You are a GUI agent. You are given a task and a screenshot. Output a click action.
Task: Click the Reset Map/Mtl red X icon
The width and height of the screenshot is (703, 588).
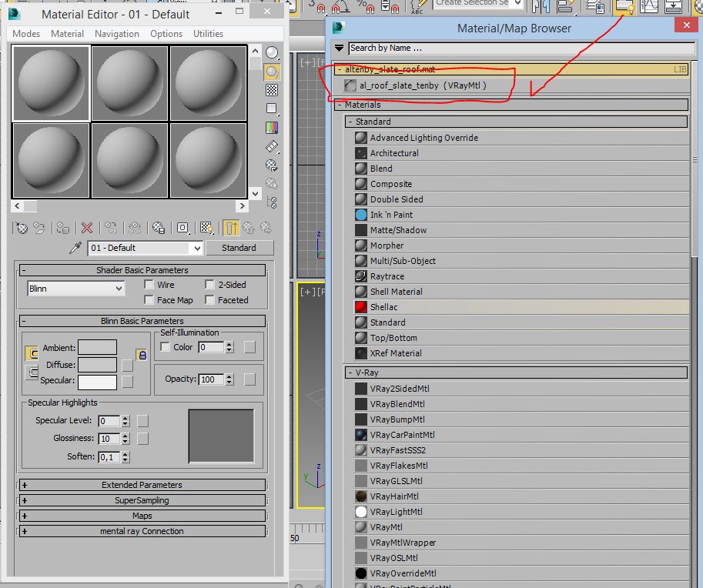[87, 228]
